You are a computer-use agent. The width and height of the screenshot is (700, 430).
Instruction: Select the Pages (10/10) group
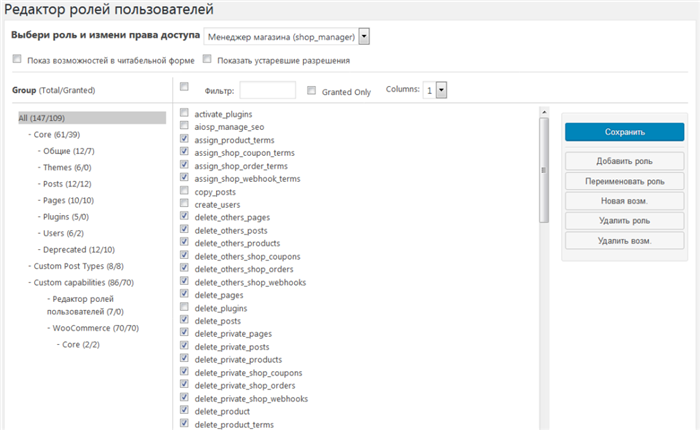coord(66,200)
